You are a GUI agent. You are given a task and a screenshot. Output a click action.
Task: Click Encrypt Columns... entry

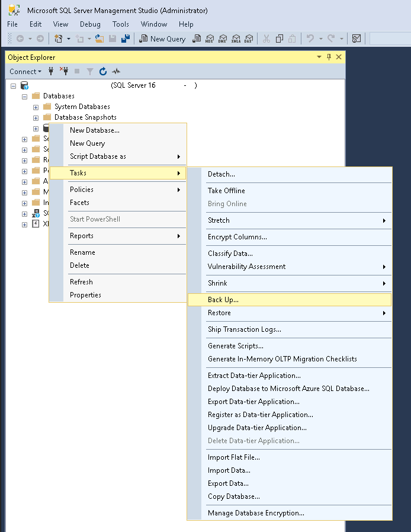(x=290, y=237)
